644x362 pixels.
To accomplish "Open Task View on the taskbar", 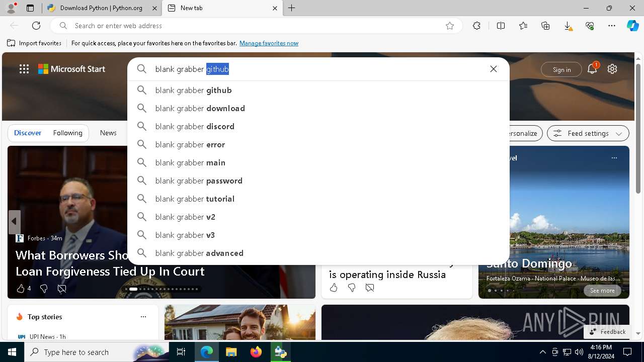I will click(x=181, y=352).
